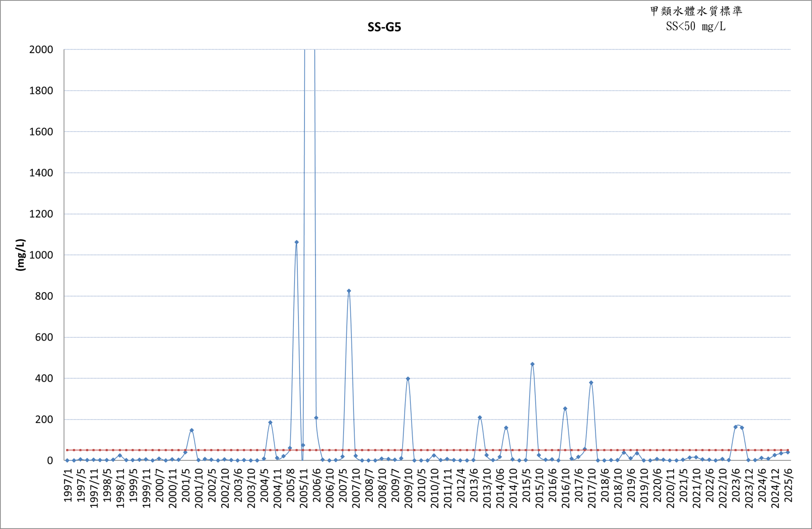Click the 2000 y-axis label
Viewport: 812px width, 529px height.
pyautogui.click(x=41, y=49)
